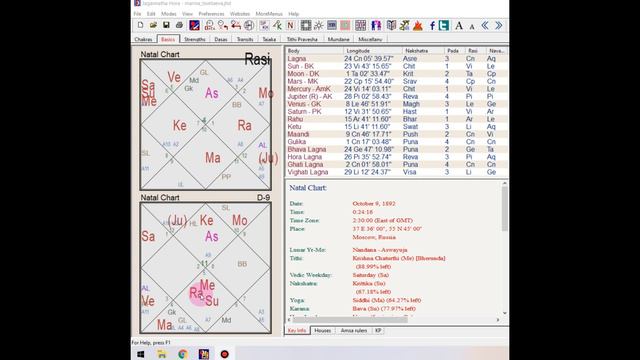Click the double left arrow icon

coord(485,25)
